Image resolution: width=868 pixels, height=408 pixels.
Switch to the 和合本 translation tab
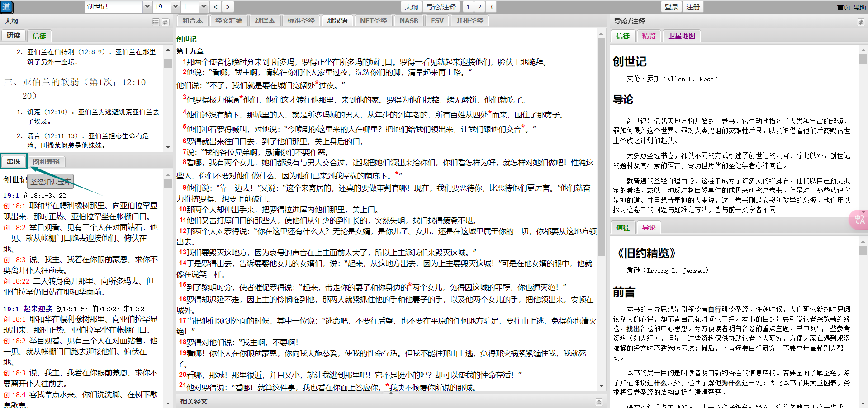point(193,21)
